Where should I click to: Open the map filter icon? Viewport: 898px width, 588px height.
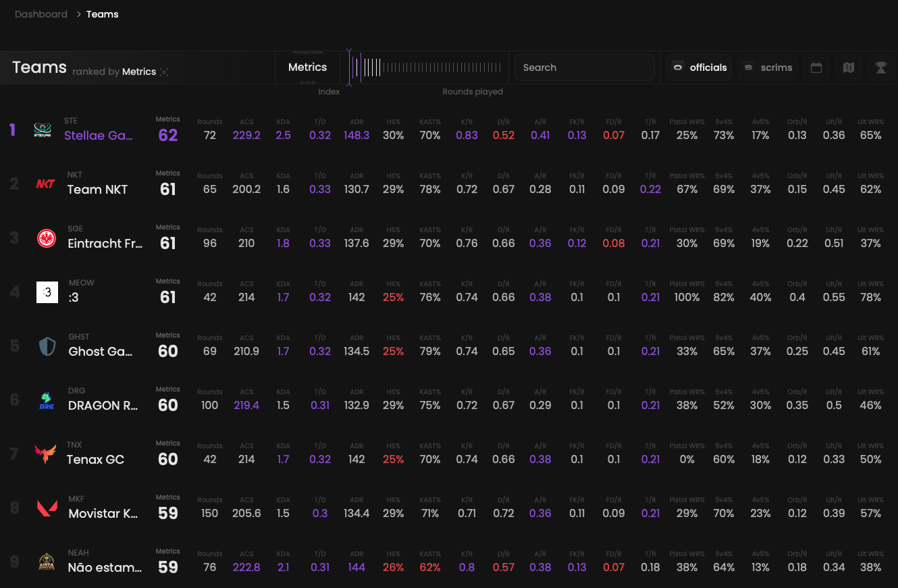click(x=849, y=68)
